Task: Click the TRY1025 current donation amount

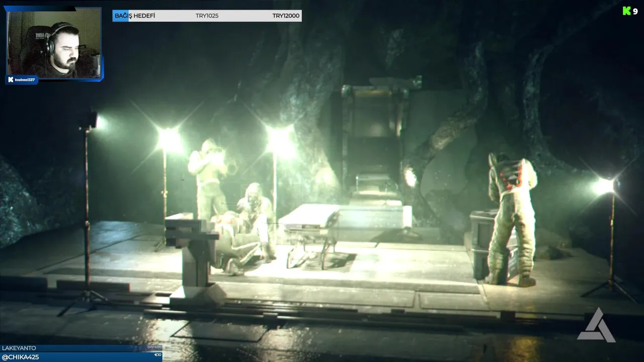Action: pyautogui.click(x=207, y=16)
